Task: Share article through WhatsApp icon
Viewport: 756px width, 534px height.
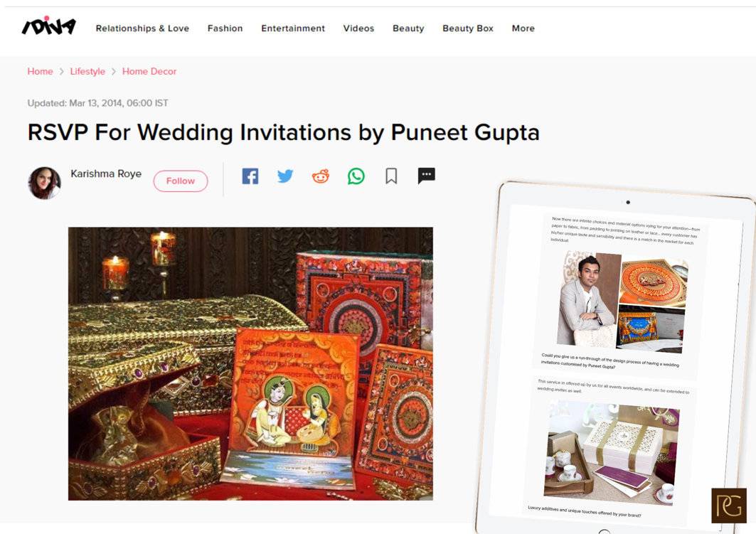Action: click(356, 176)
